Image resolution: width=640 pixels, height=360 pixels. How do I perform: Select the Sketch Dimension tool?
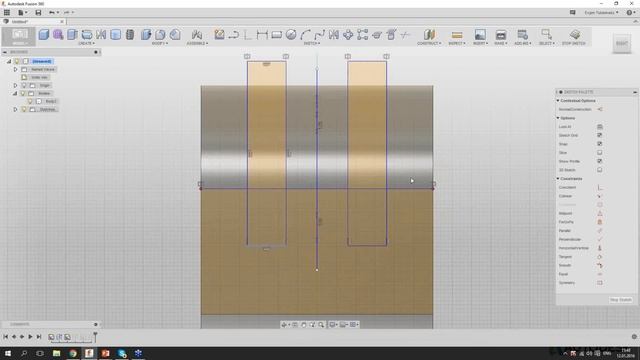pyautogui.click(x=262, y=35)
